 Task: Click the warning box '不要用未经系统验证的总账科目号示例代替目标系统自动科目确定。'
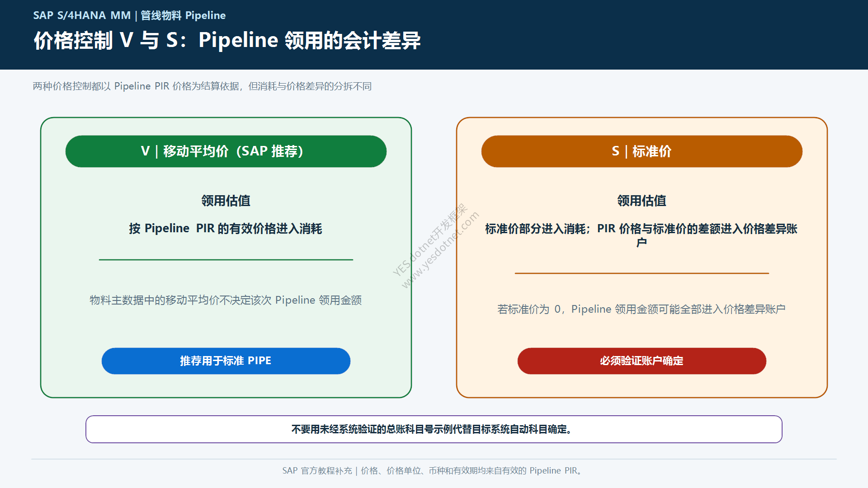(x=434, y=429)
